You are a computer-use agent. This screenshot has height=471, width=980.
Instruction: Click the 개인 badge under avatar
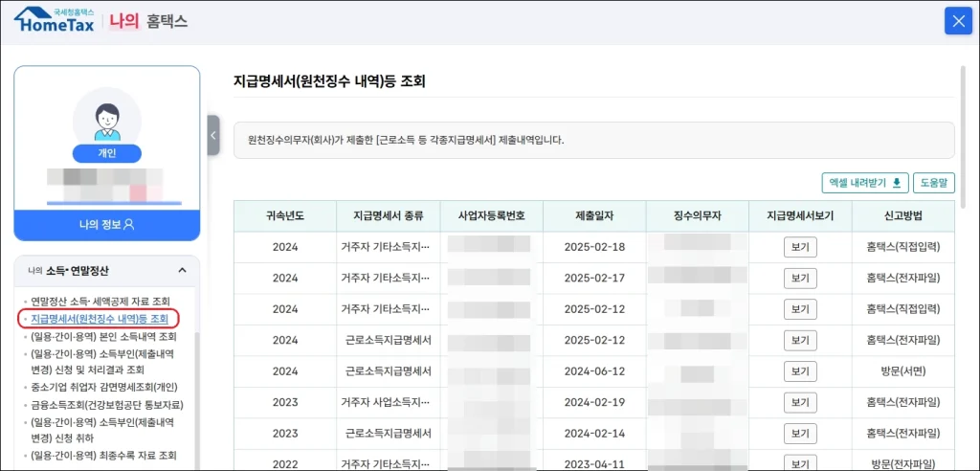pos(106,153)
